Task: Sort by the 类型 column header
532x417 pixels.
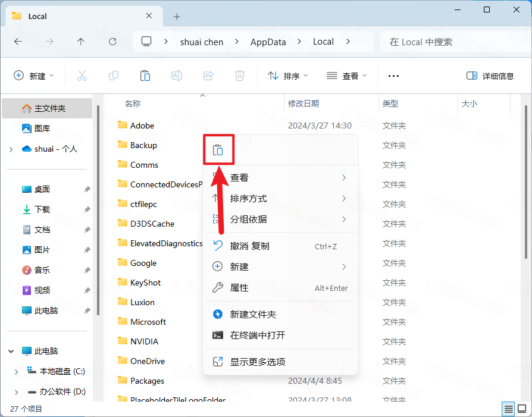Action: point(390,104)
